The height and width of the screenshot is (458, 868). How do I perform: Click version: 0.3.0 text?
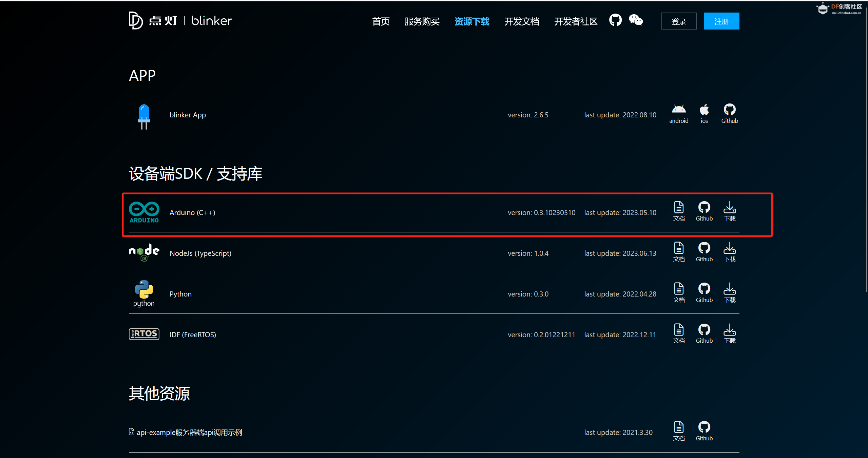[528, 294]
